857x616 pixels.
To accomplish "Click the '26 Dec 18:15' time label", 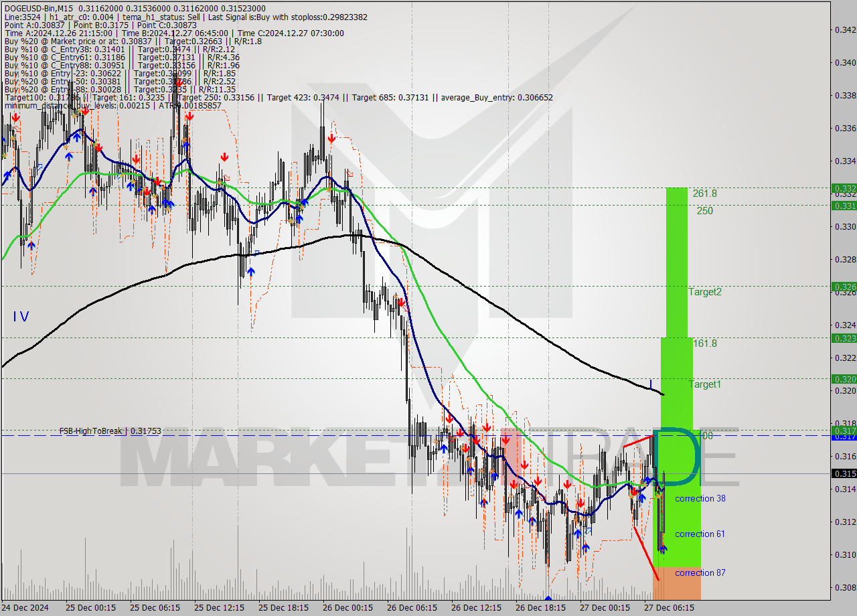I will (x=540, y=608).
